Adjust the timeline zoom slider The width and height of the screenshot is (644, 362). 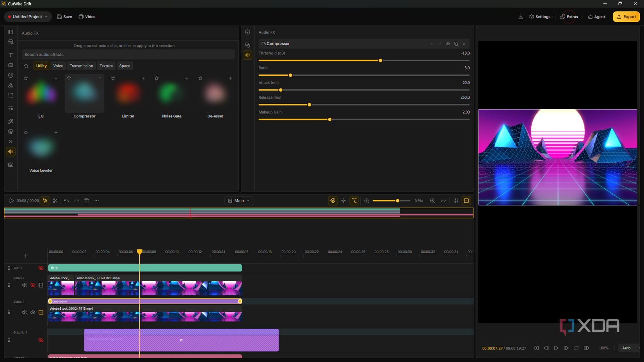click(x=391, y=201)
